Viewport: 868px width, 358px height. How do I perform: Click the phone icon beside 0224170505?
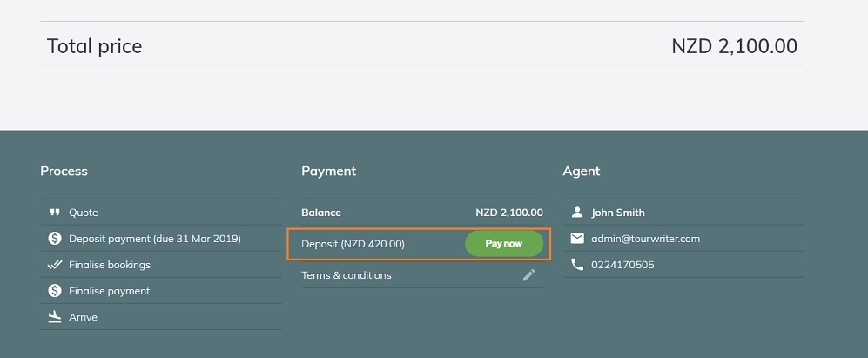(x=577, y=265)
